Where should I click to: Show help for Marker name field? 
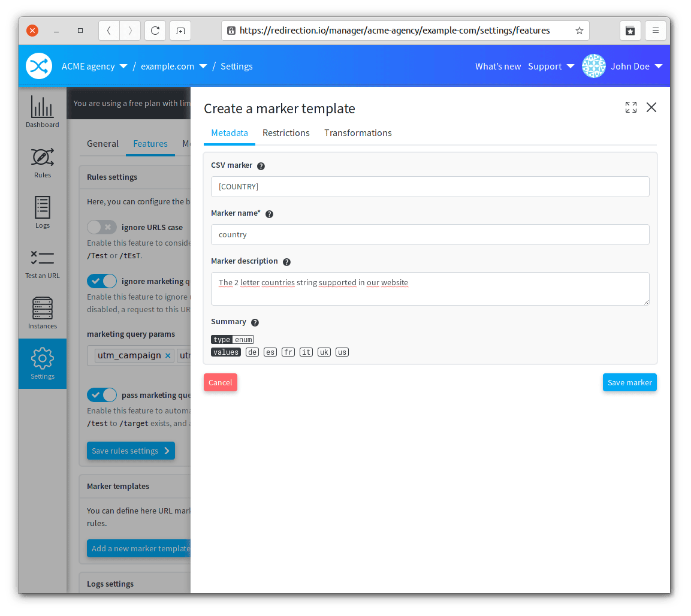269,214
